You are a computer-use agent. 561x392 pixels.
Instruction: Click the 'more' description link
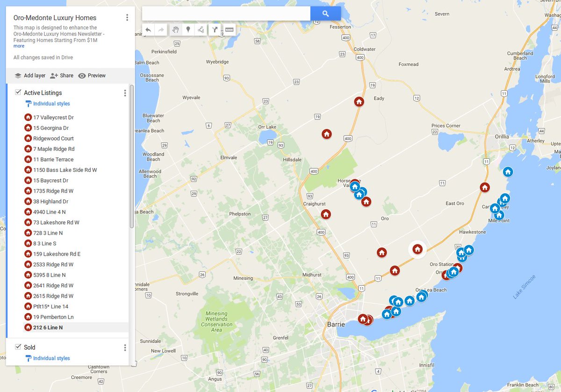19,46
